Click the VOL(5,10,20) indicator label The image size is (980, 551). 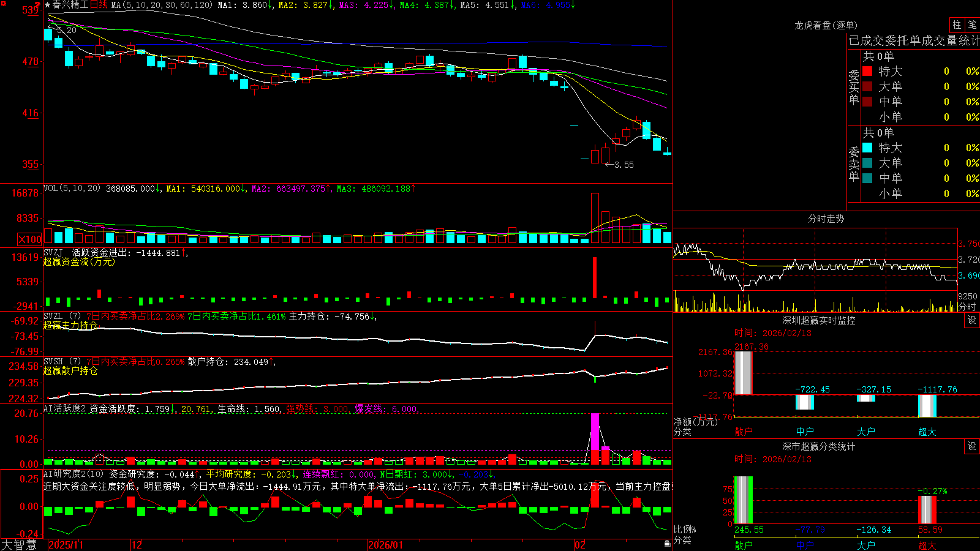(x=72, y=188)
